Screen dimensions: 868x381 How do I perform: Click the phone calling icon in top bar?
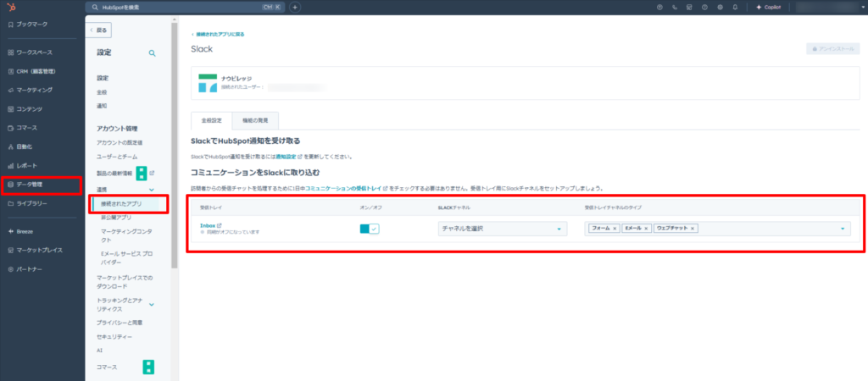pyautogui.click(x=675, y=7)
